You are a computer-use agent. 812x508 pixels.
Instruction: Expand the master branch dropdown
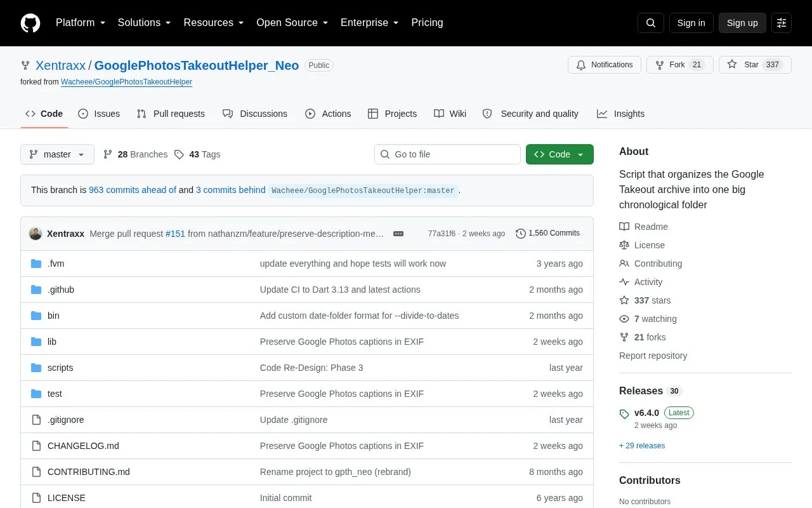57,154
